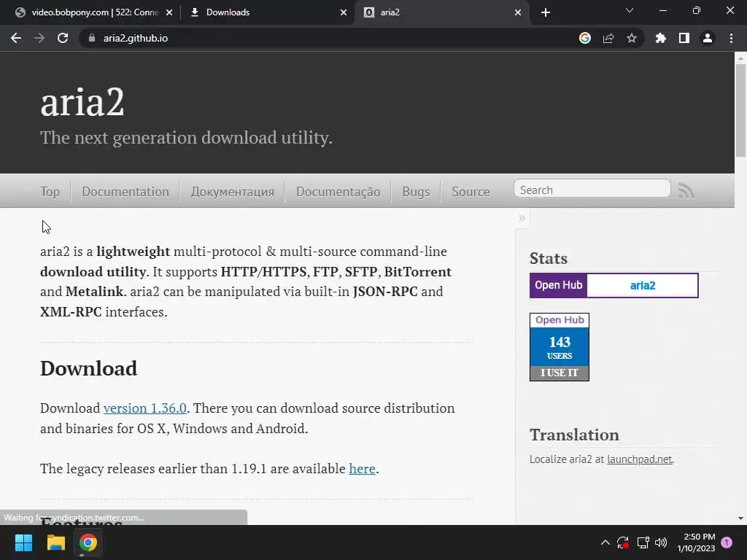
Task: Click the Stats sidebar heading
Action: point(549,258)
